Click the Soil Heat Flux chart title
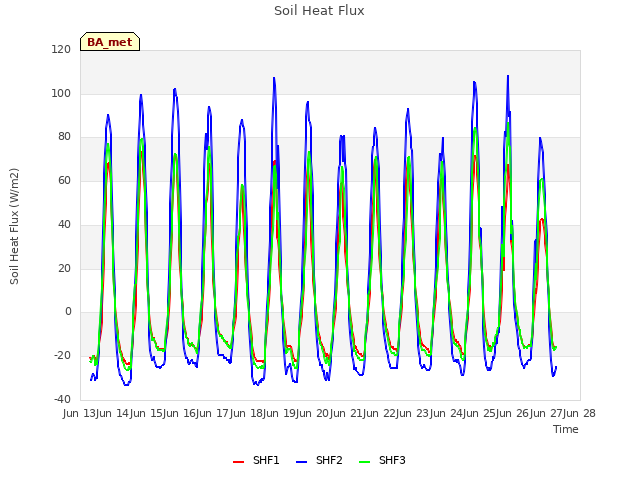Viewport: 640px width, 480px height. pos(319,11)
